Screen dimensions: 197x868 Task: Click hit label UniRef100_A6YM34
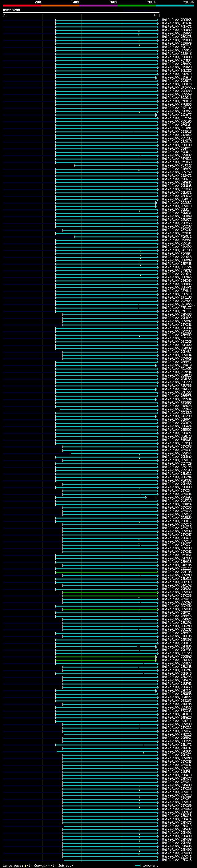click(x=177, y=61)
